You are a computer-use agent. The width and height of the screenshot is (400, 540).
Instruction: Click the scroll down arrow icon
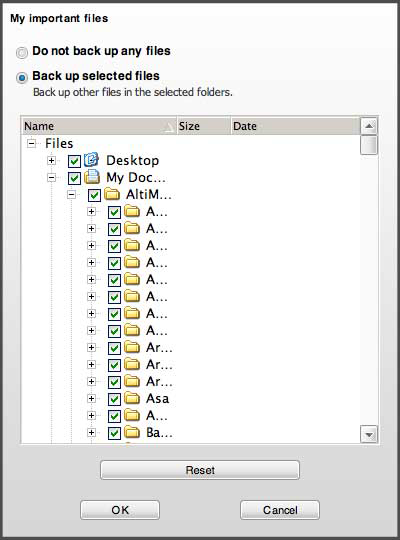(x=369, y=434)
